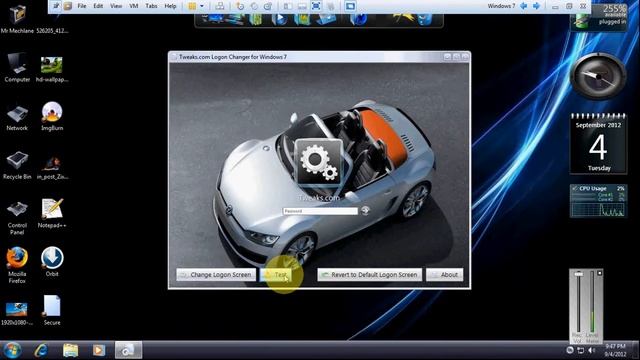
Task: Click Send Ctrl+Alt+Del toolbar icon
Action: click(x=220, y=6)
